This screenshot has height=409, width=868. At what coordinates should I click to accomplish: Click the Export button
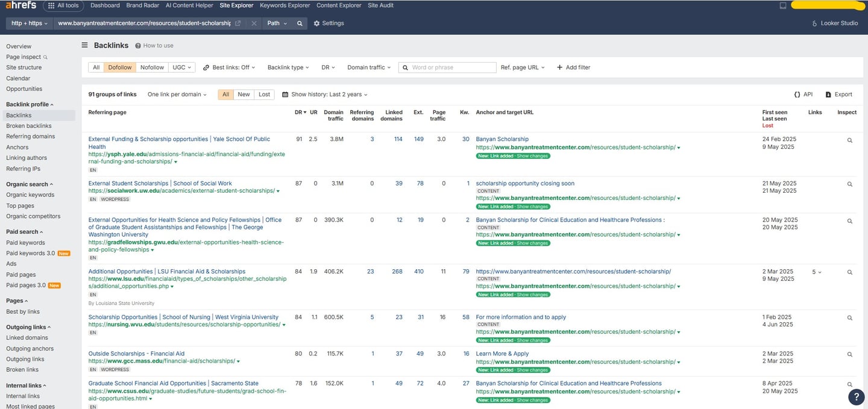(838, 95)
